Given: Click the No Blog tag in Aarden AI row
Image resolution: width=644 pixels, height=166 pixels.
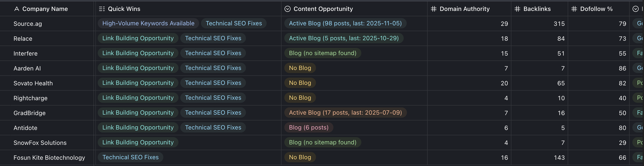Looking at the screenshot, I should coord(299,68).
